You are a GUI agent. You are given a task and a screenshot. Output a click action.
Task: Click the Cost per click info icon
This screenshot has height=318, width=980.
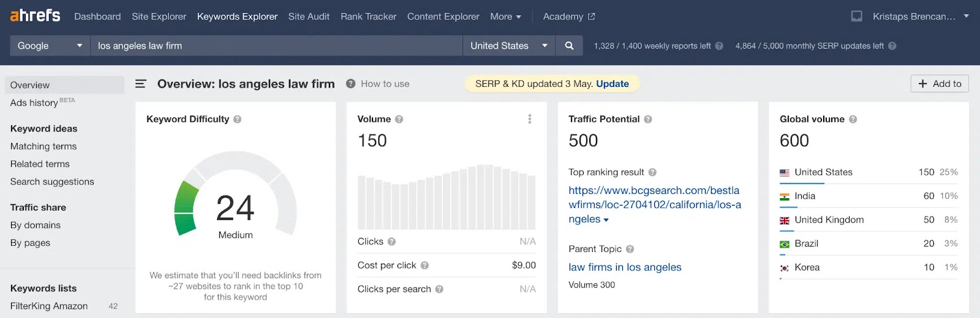[x=424, y=265]
